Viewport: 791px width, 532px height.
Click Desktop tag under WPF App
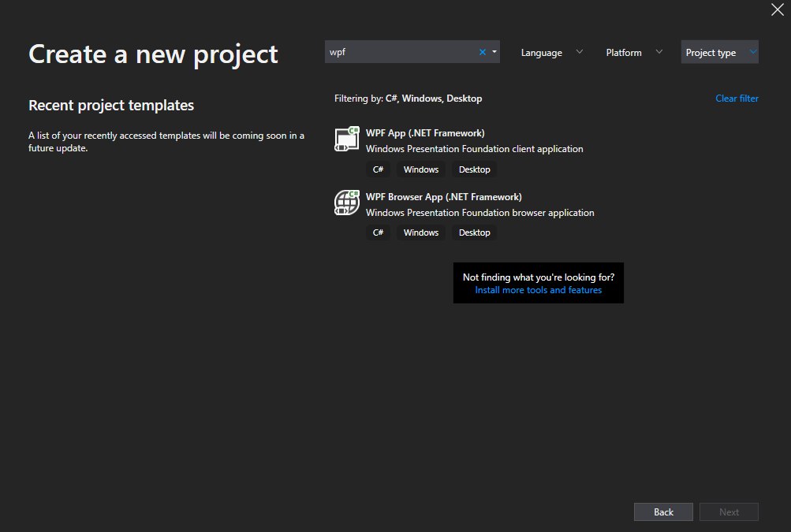coord(474,169)
